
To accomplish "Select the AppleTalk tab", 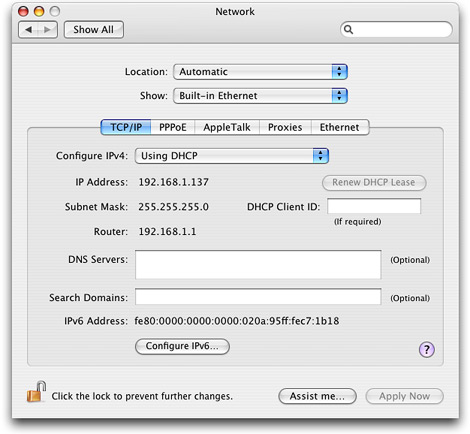I will click(x=227, y=127).
